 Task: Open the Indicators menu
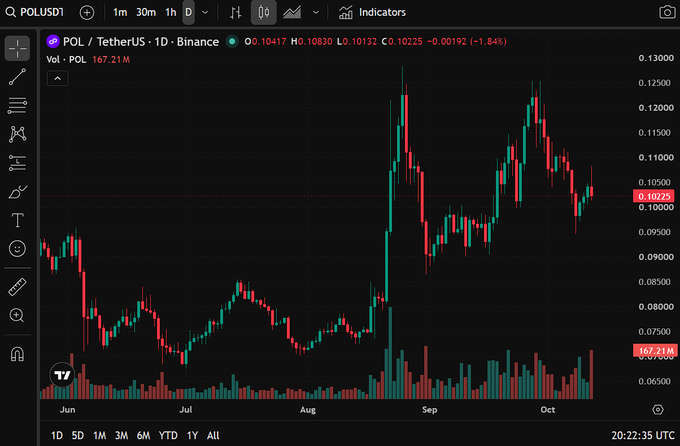(x=372, y=13)
